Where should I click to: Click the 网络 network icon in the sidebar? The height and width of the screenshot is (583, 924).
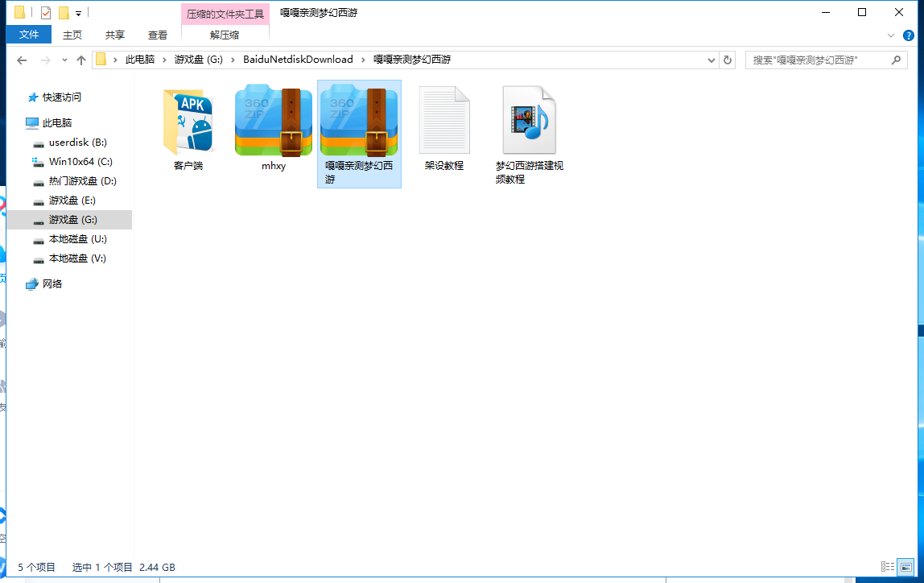point(32,284)
